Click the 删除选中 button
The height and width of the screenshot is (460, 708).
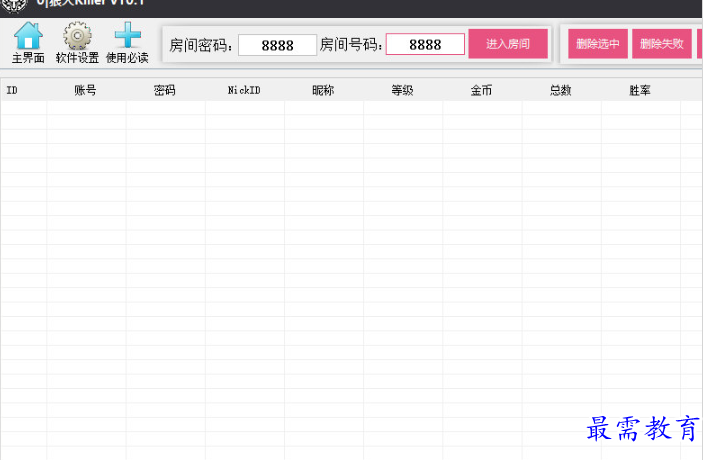click(x=598, y=44)
